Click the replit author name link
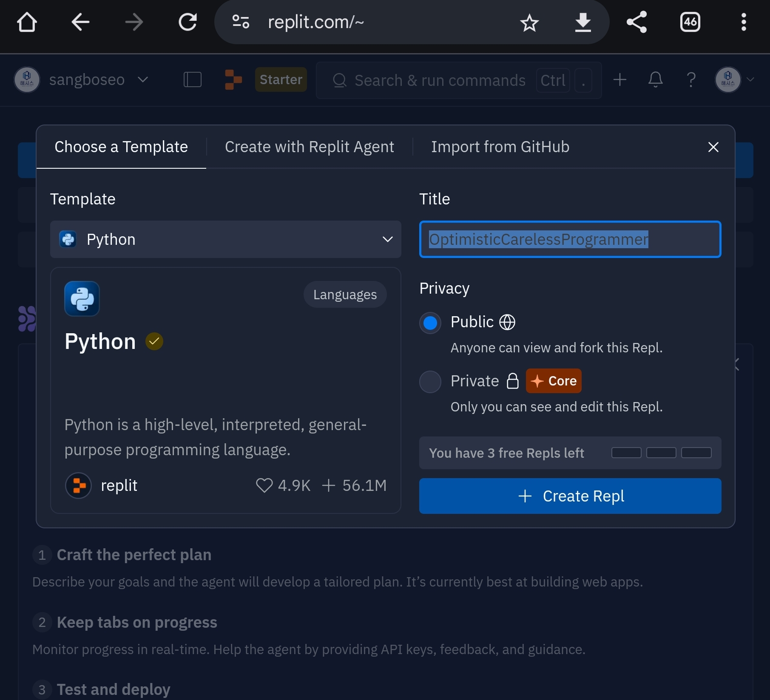 click(119, 485)
